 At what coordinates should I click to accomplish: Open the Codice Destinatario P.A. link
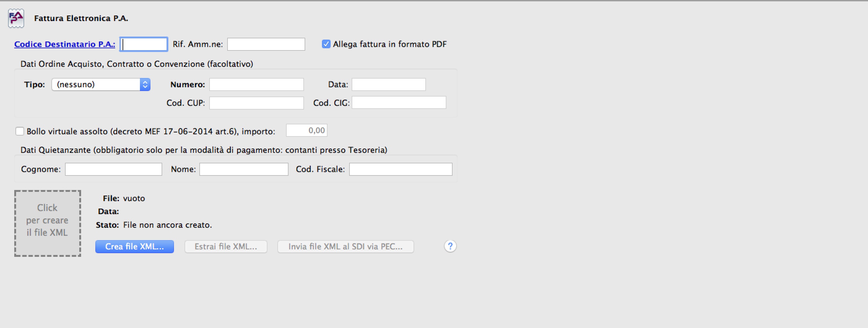65,44
